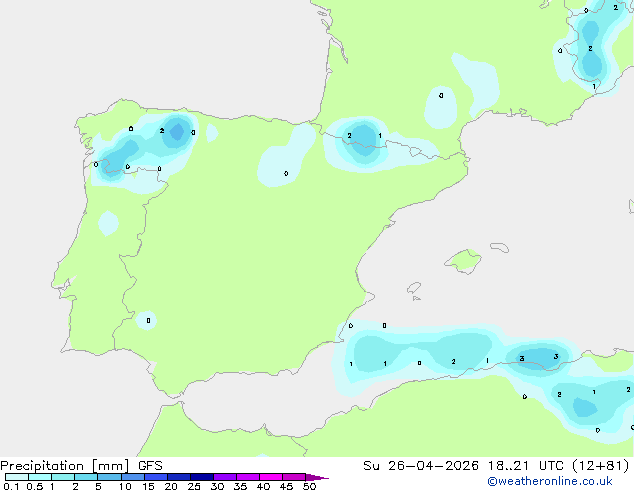Click the 10 to 15 mm legend swatch
634x490 pixels.
tap(132, 477)
